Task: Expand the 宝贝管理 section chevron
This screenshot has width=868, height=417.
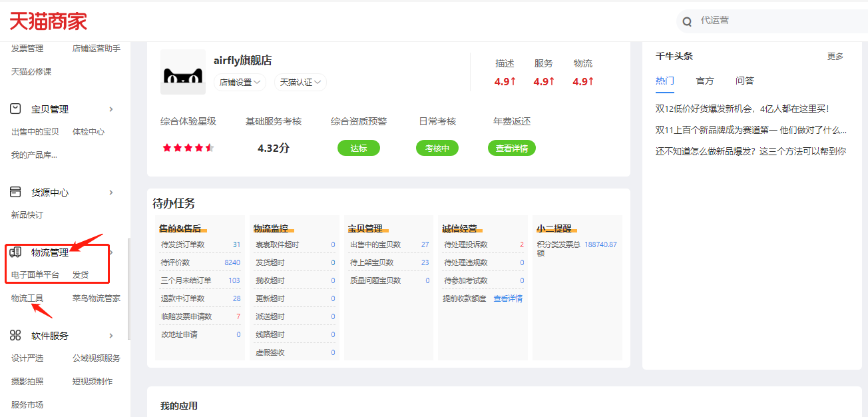Action: click(111, 109)
